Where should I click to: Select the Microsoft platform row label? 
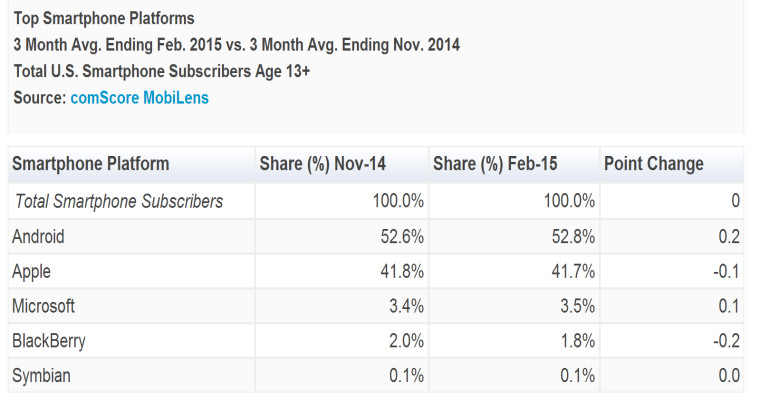click(x=44, y=306)
